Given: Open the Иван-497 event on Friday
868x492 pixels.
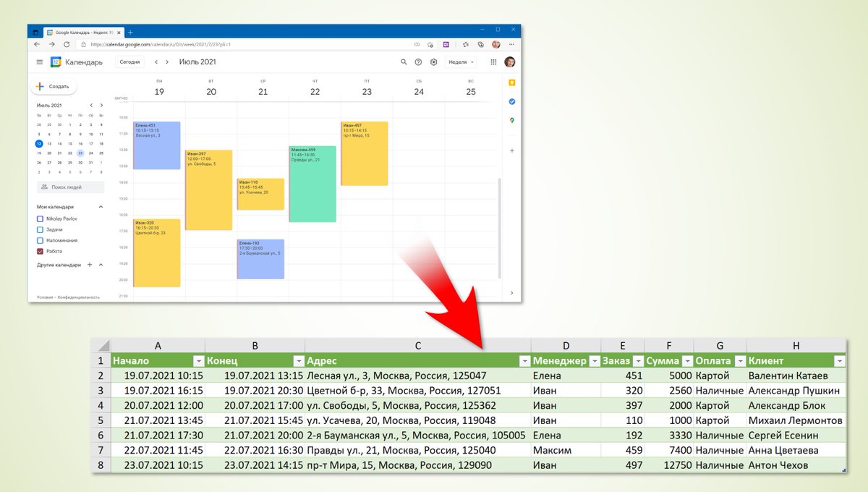Looking at the screenshot, I should pyautogui.click(x=365, y=152).
